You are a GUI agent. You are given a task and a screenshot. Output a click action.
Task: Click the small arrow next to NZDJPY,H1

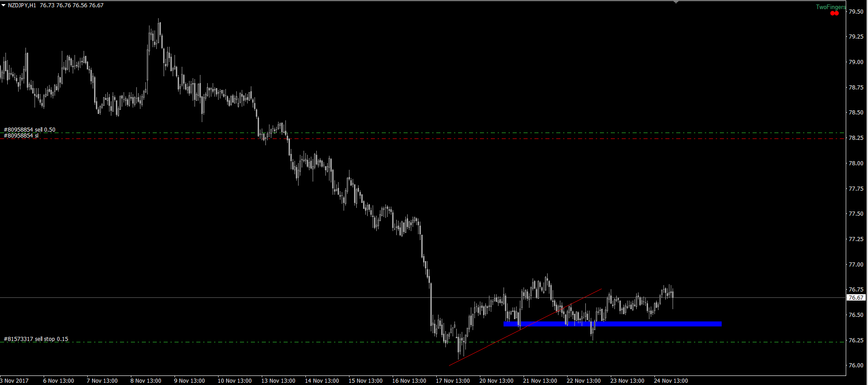3,5
